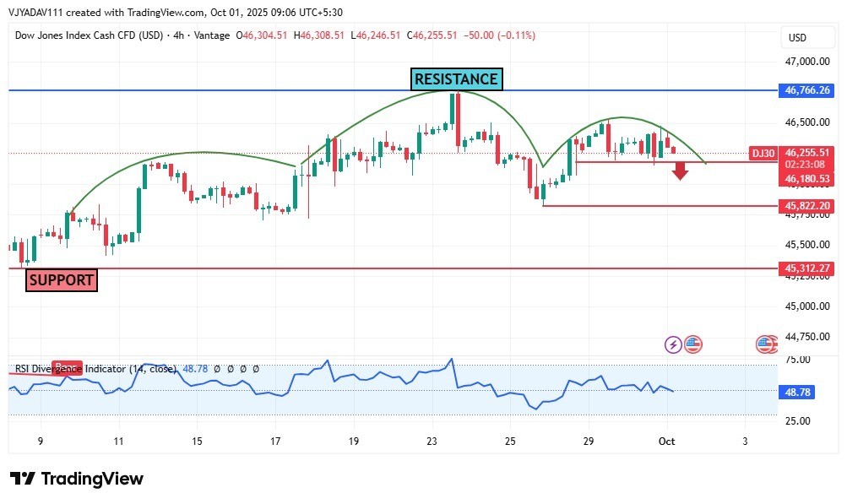Open RSI Divergence Indicator legend settings

tap(95, 369)
